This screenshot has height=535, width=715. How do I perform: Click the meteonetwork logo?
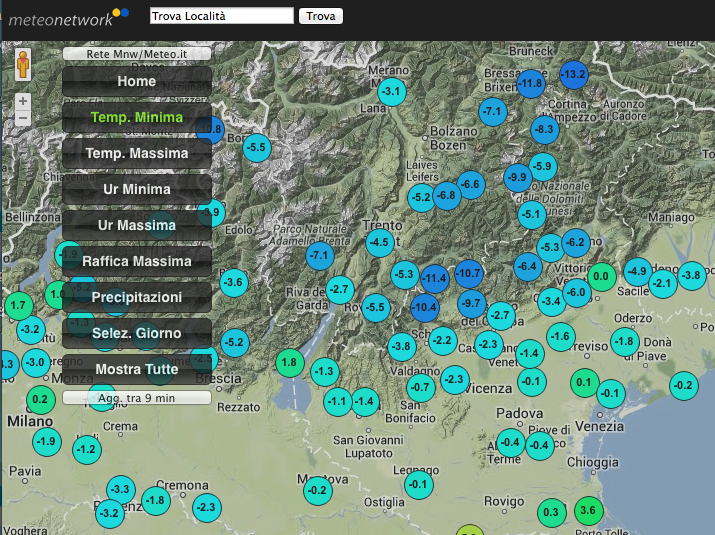[68, 17]
